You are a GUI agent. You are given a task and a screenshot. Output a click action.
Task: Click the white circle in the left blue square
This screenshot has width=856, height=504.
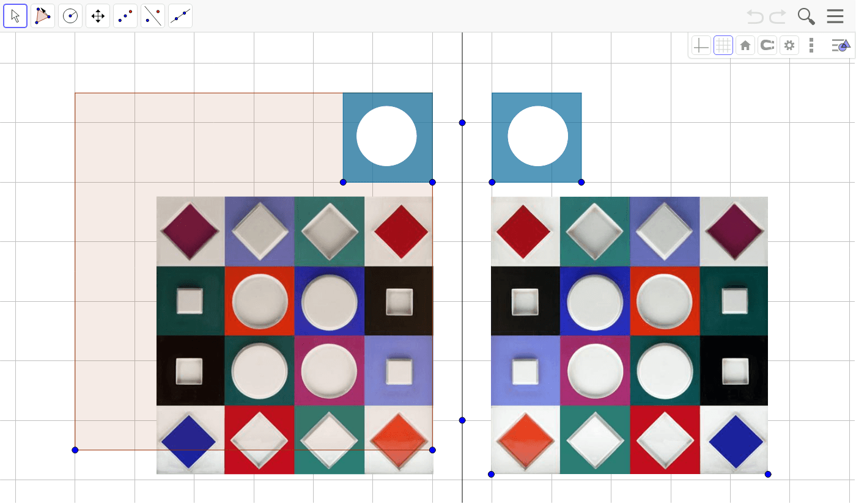coord(386,136)
